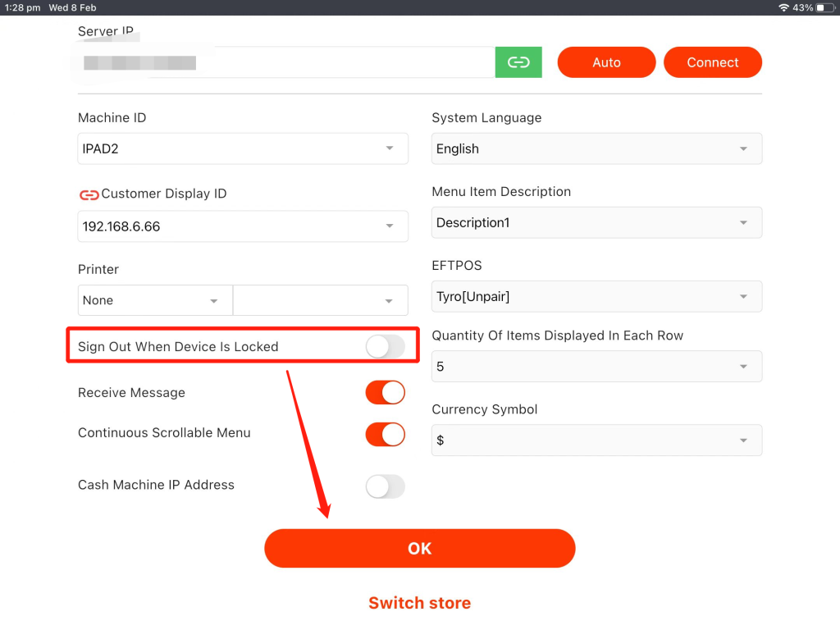Tap the battery icon in status bar
The image size is (840, 630).
[x=824, y=7]
